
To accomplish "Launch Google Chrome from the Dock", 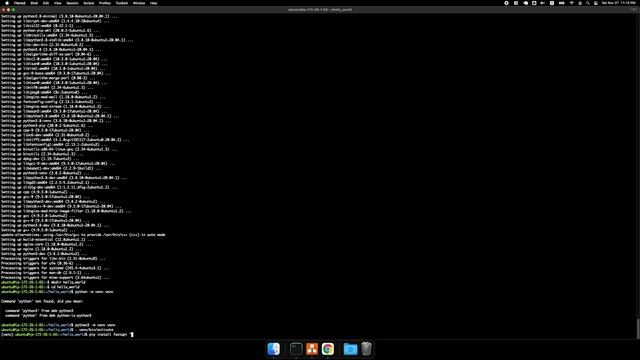I will [328, 349].
